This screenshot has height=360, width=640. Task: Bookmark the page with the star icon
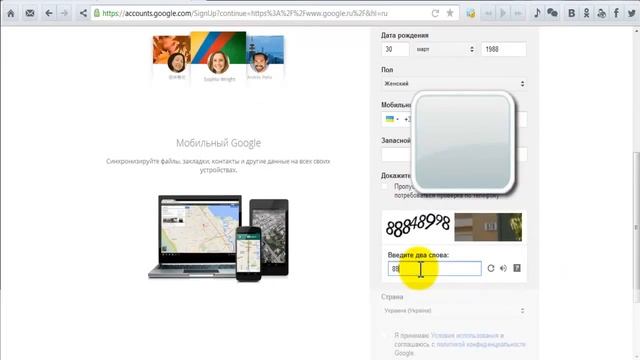[x=450, y=13]
